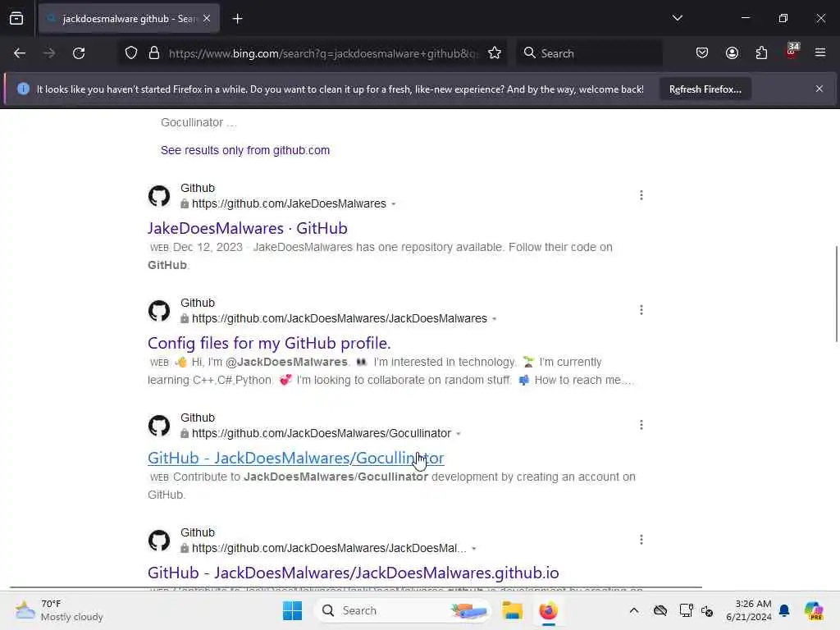Open See results only from github.com

pyautogui.click(x=244, y=151)
